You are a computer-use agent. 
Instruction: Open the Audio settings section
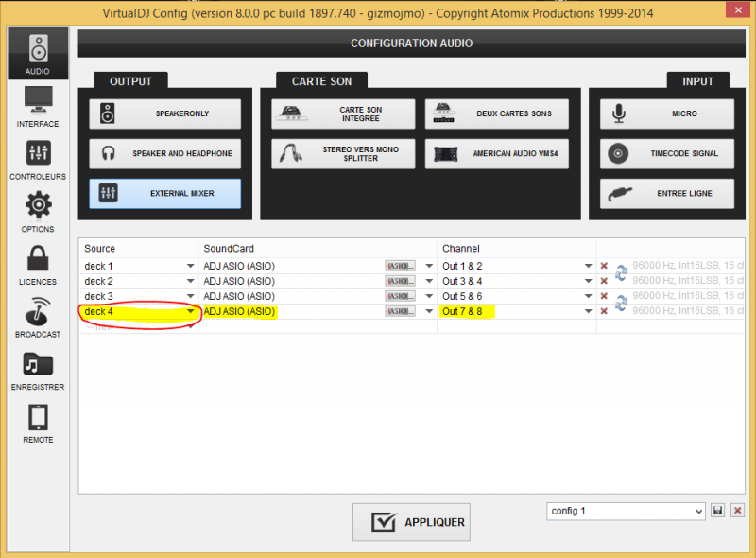38,54
